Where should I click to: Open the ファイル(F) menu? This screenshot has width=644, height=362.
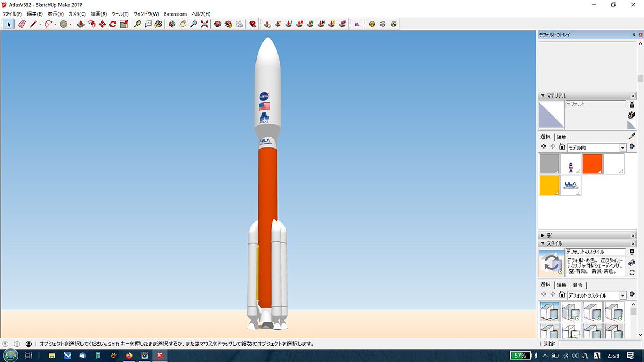coord(12,14)
